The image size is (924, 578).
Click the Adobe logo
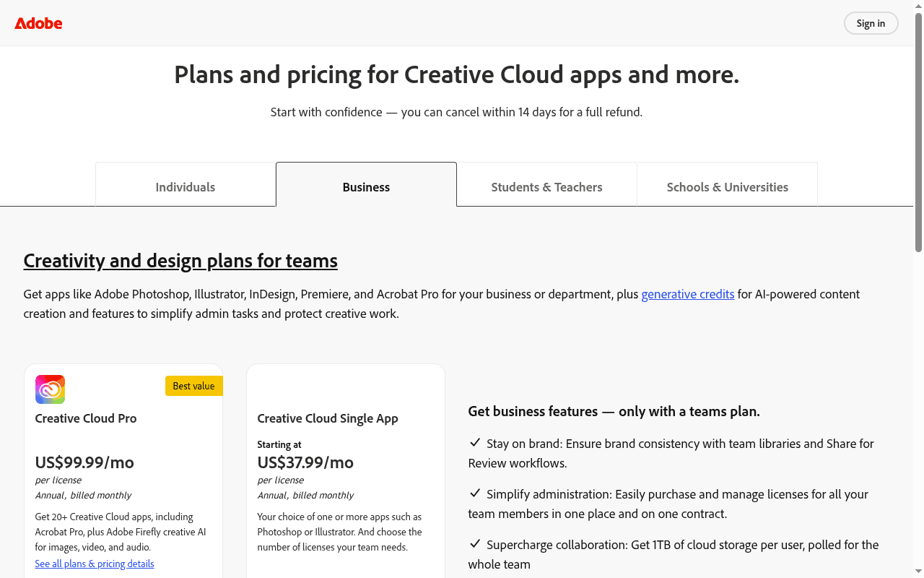[x=38, y=23]
